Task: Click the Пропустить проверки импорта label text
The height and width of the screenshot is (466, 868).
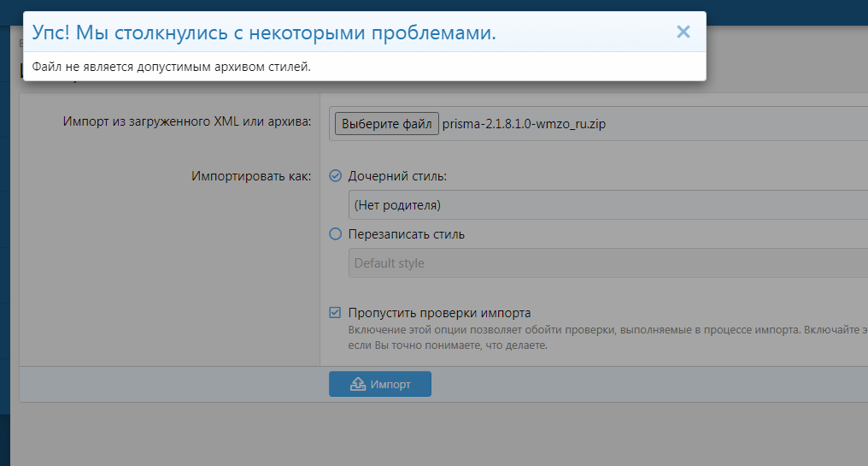Action: click(439, 313)
